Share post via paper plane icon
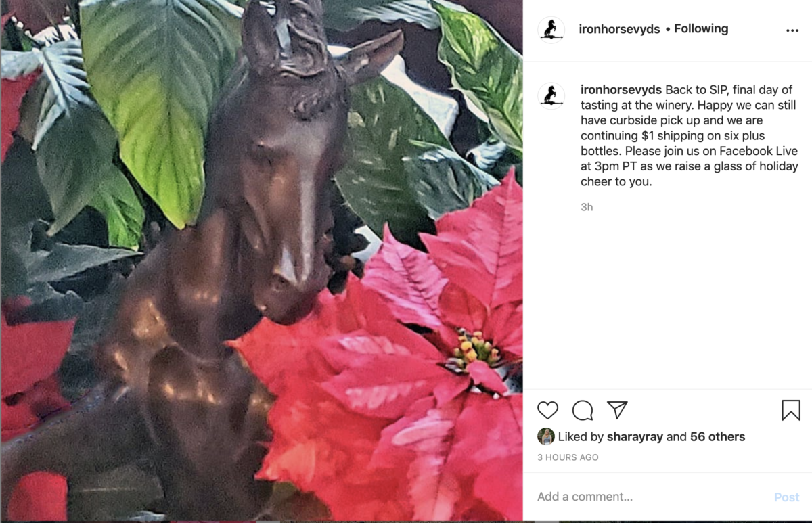This screenshot has width=812, height=523. (617, 409)
